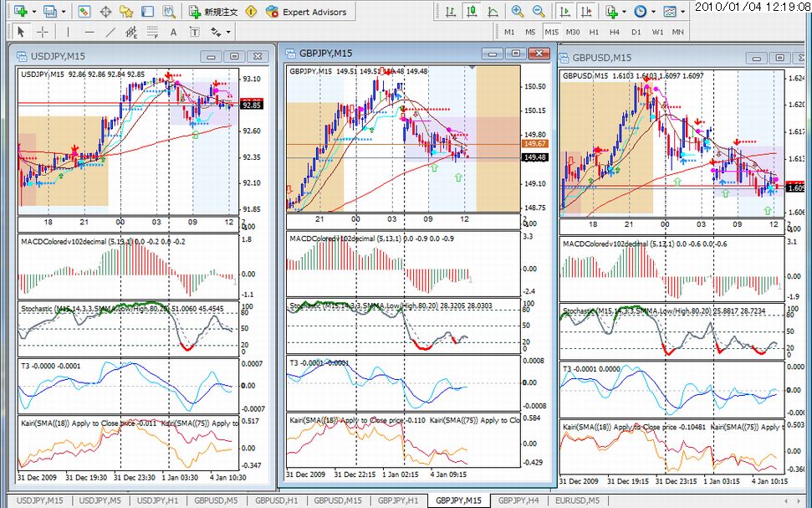
Task: Open the chart profiles icon
Action: [x=50, y=11]
